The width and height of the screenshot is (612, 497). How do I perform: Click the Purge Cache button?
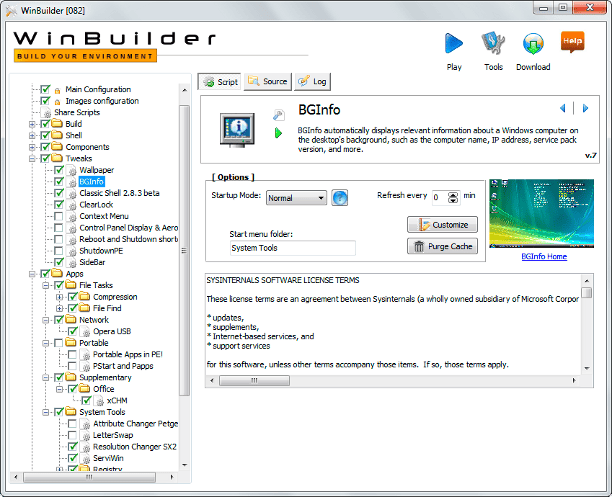(442, 246)
